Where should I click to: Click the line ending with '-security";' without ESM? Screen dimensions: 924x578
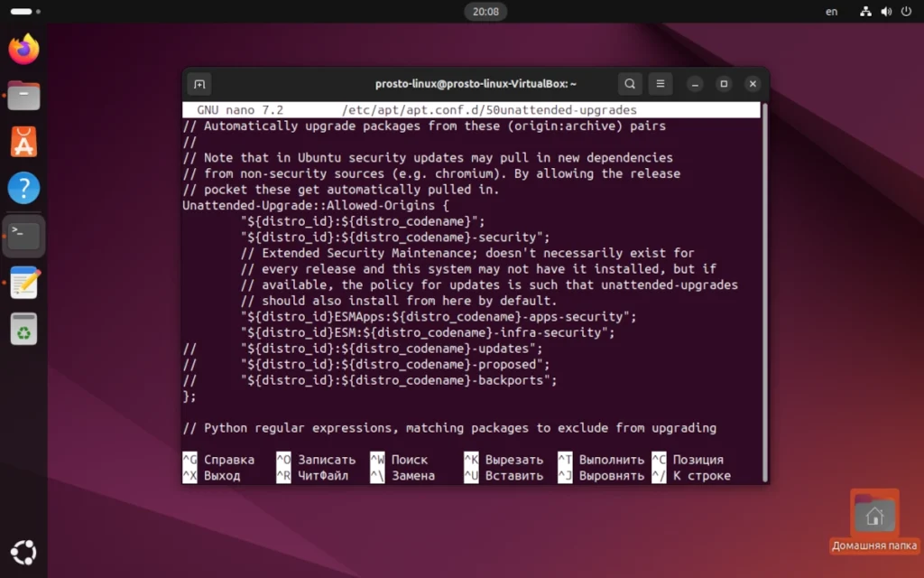pyautogui.click(x=395, y=238)
